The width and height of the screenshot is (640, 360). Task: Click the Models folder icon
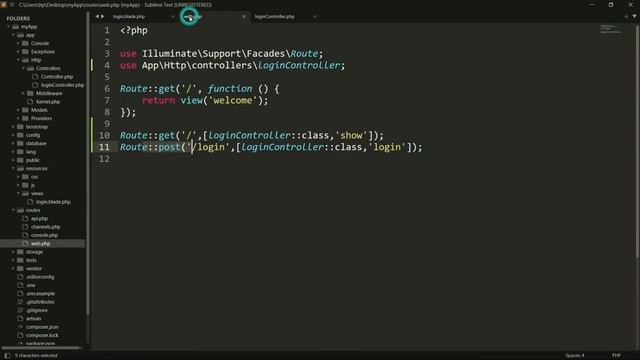[25, 110]
